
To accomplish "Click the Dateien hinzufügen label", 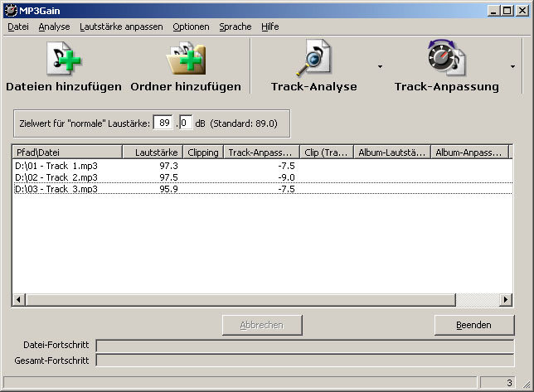I will pyautogui.click(x=64, y=86).
